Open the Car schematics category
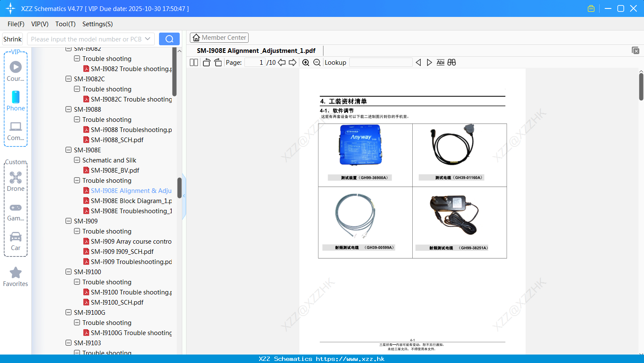This screenshot has width=644, height=363. 16,237
